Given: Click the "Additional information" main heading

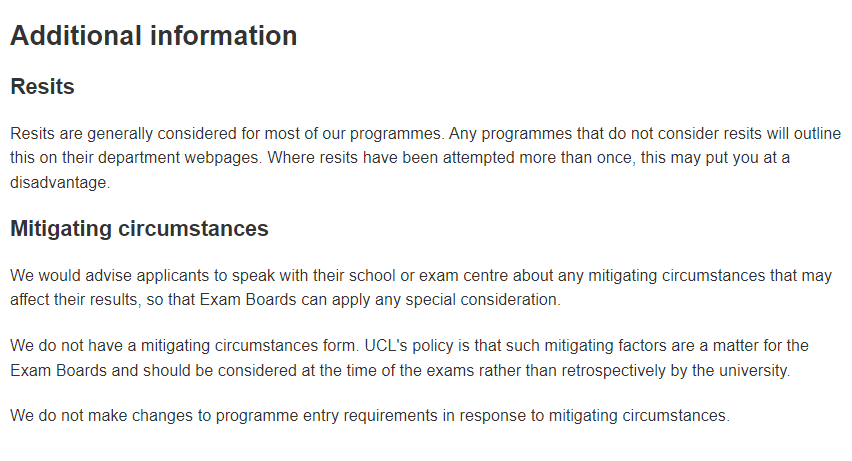Looking at the screenshot, I should coord(154,36).
